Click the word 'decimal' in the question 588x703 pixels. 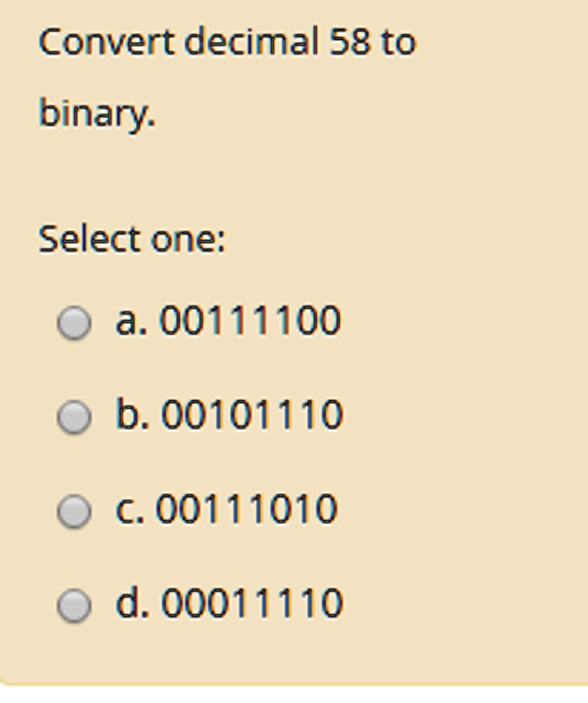click(251, 43)
